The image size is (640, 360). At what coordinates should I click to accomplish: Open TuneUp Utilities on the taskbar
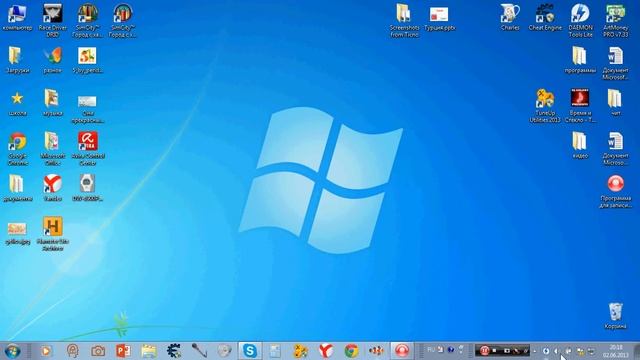[300, 351]
